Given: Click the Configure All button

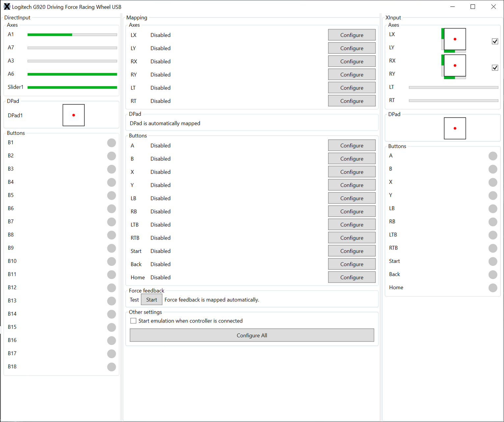Looking at the screenshot, I should (252, 335).
